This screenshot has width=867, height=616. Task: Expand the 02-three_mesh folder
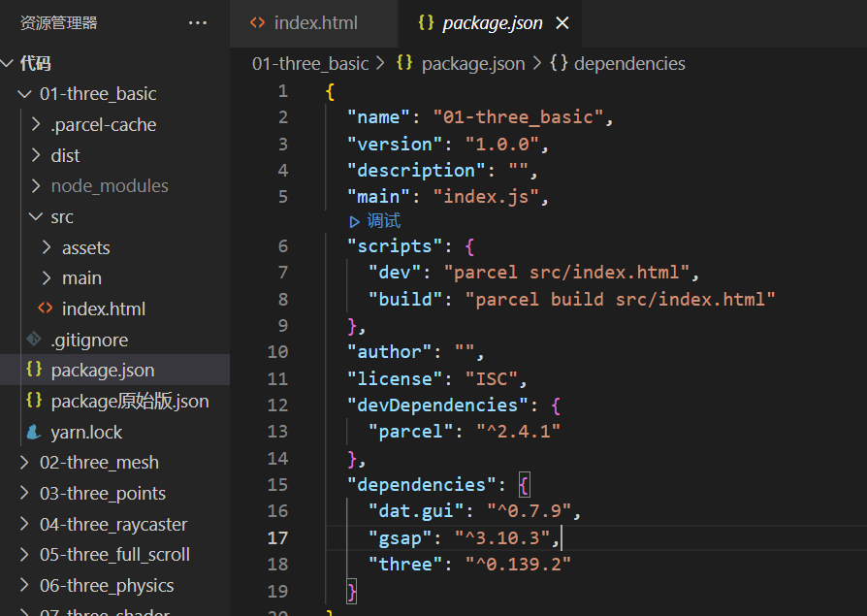point(24,463)
